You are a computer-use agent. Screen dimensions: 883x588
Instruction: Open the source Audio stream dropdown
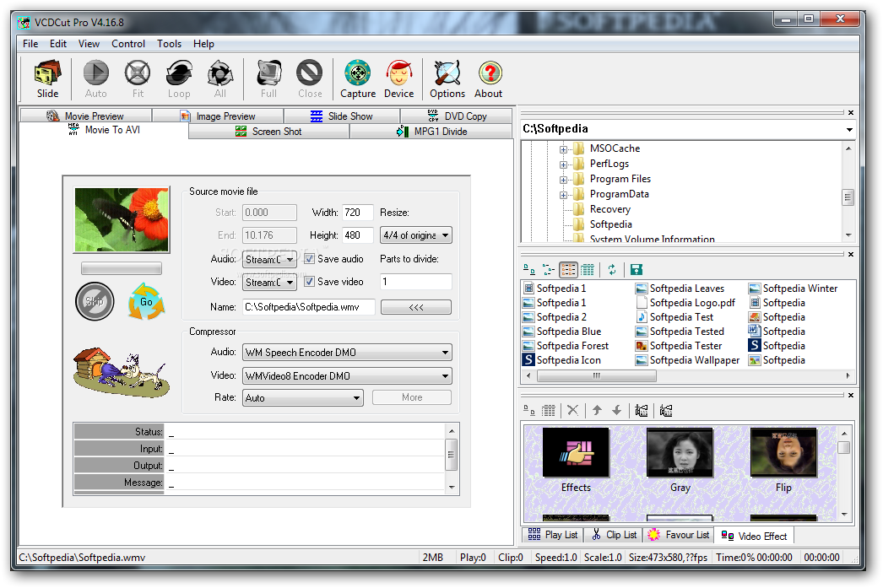coord(270,259)
